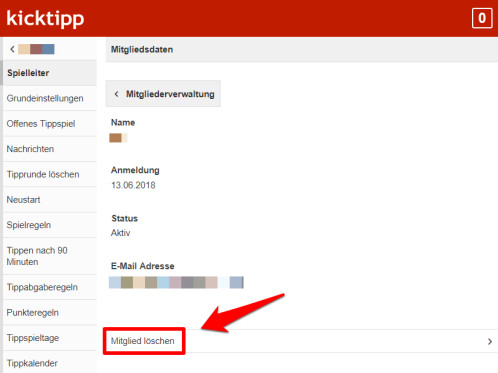Image resolution: width=498 pixels, height=373 pixels.
Task: Click the blurred member name value
Action: (x=118, y=138)
